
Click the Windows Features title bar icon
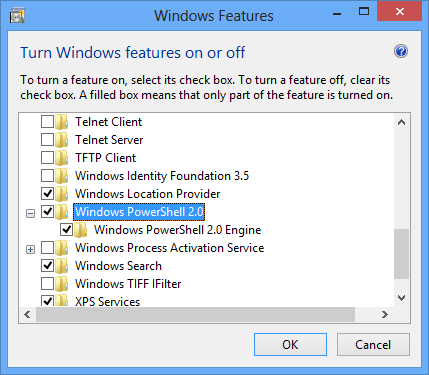pos(17,16)
